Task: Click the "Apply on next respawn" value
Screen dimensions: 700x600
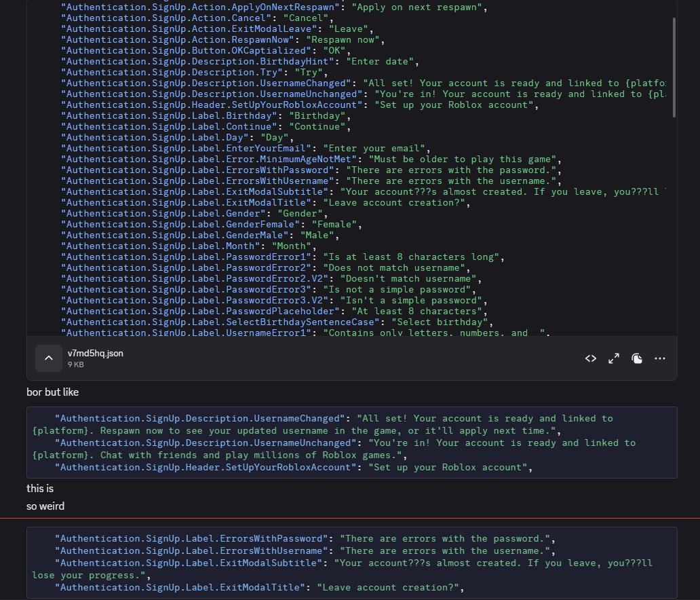Action: coord(417,7)
